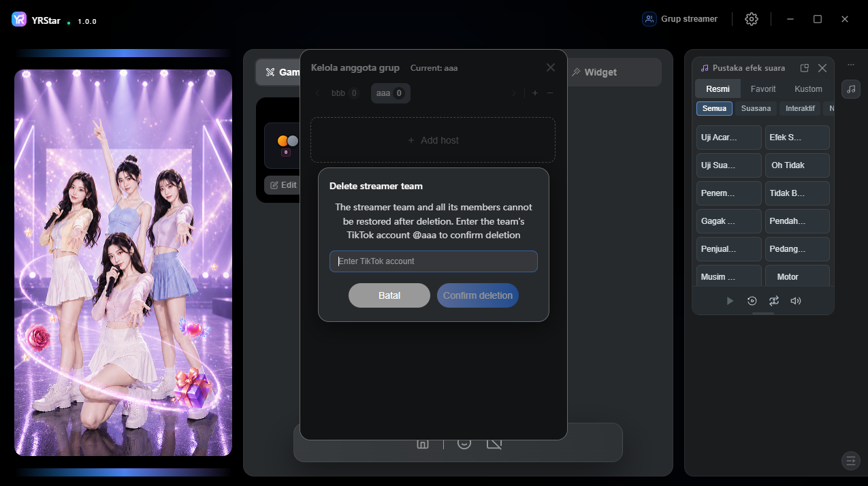Viewport: 868px width, 486px height.
Task: Click the emoji face icon in bottom toolbar
Action: [464, 444]
